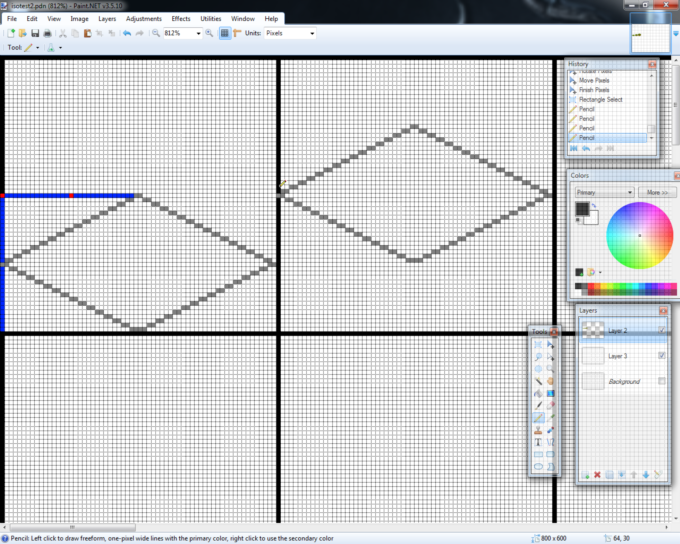Open the Adjustments menu
Viewport: 680px width, 544px height.
[x=143, y=18]
